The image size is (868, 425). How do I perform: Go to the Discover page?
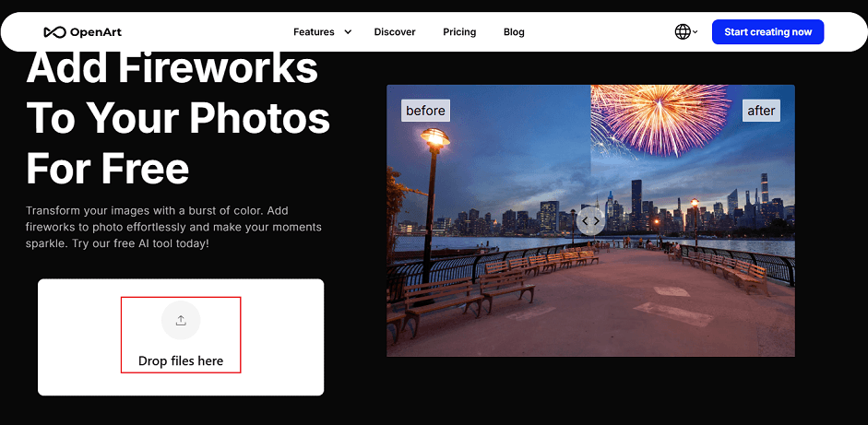pyautogui.click(x=395, y=32)
